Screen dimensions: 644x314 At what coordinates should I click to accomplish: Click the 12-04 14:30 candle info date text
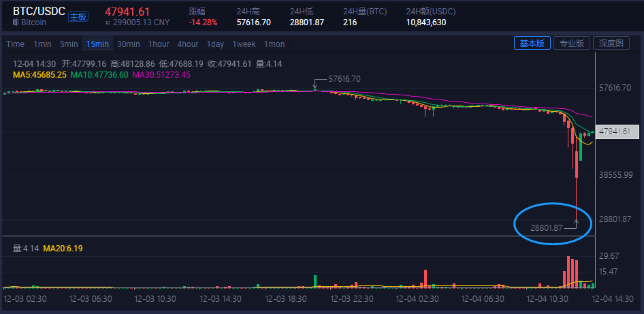point(35,64)
